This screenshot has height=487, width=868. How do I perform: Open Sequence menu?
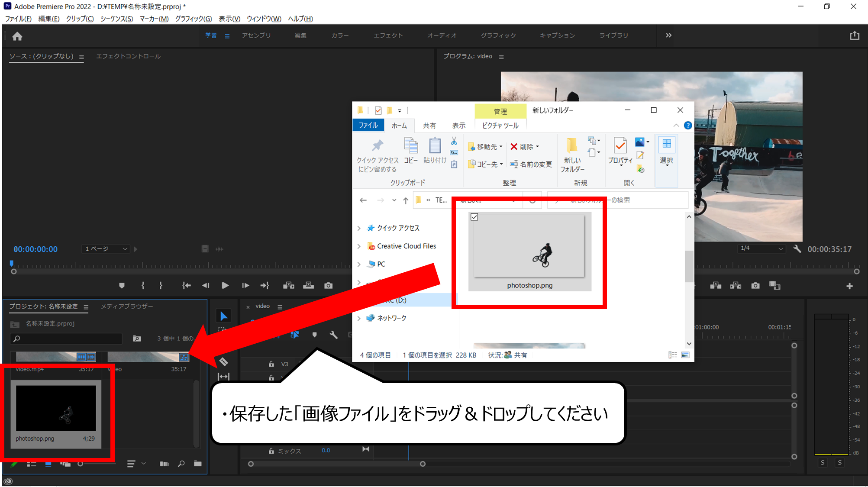116,19
